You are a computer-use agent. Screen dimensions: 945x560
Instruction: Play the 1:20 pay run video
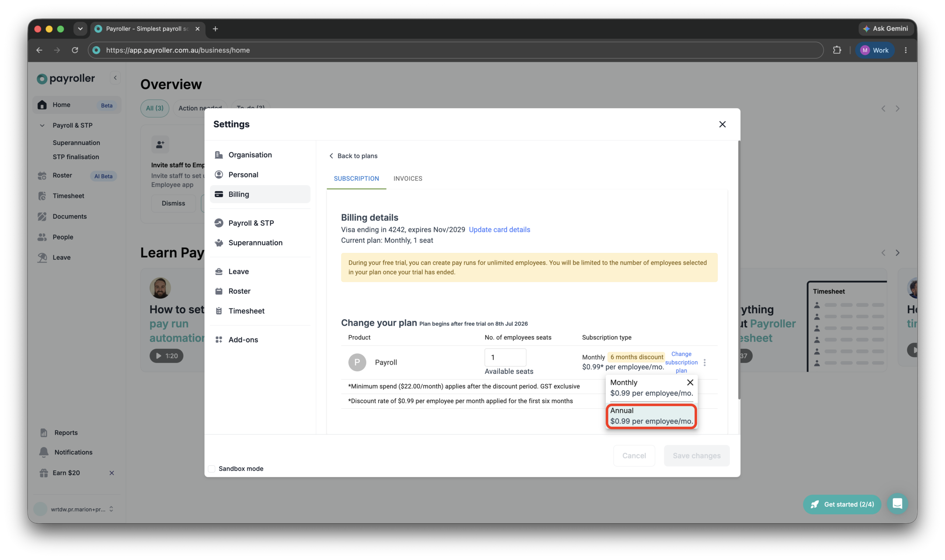click(x=166, y=355)
